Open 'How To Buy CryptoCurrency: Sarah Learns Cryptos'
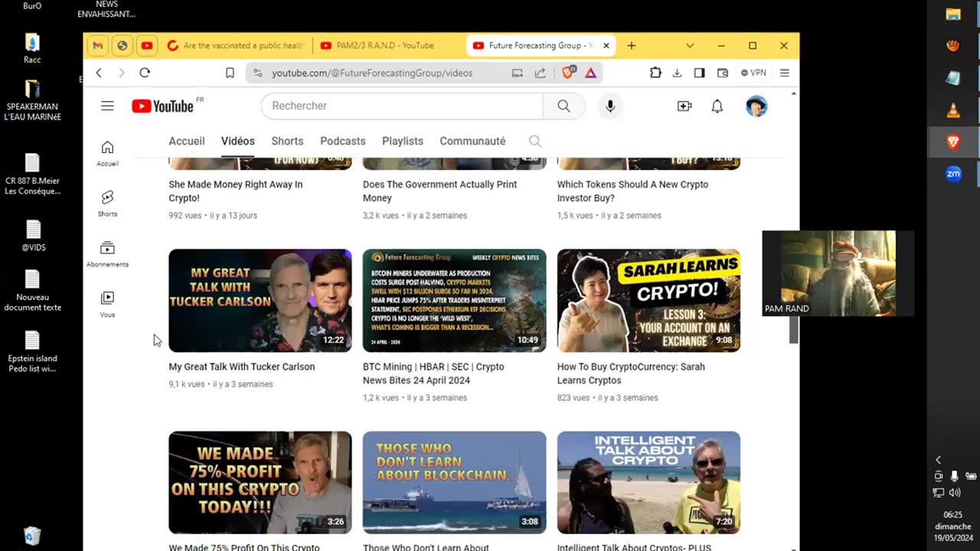The width and height of the screenshot is (980, 551). tap(631, 373)
